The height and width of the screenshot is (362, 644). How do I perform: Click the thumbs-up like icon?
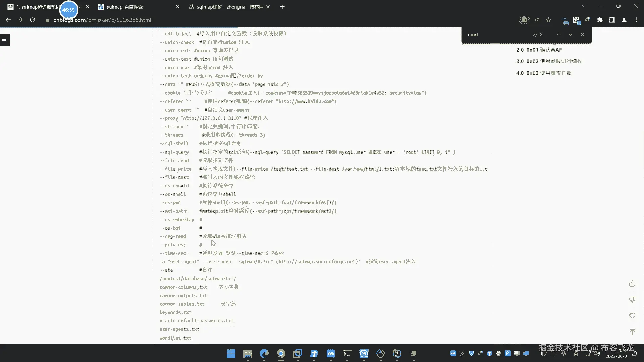click(x=632, y=284)
